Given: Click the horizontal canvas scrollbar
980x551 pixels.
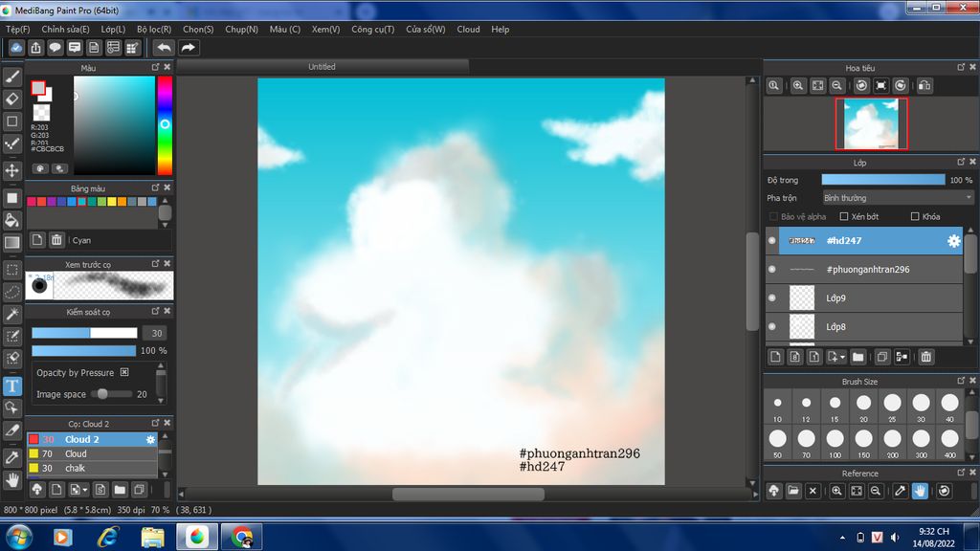Looking at the screenshot, I should (x=467, y=495).
